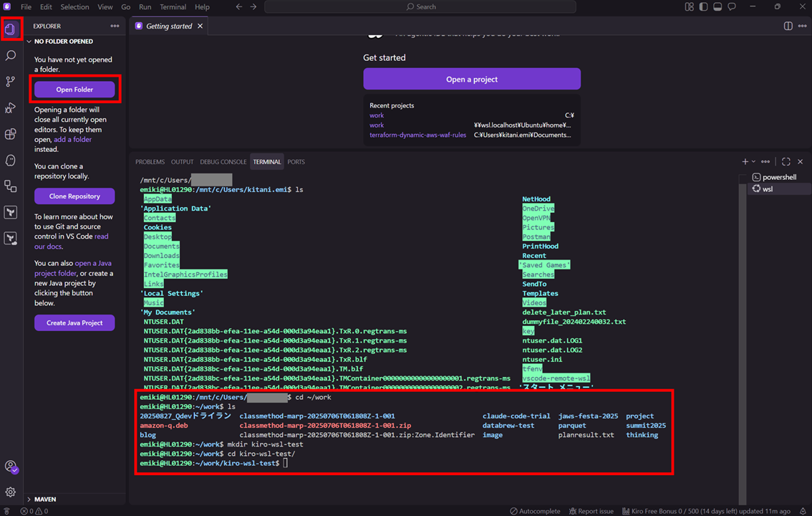
Task: Open the new terminal launch profile dropdown
Action: pos(753,162)
